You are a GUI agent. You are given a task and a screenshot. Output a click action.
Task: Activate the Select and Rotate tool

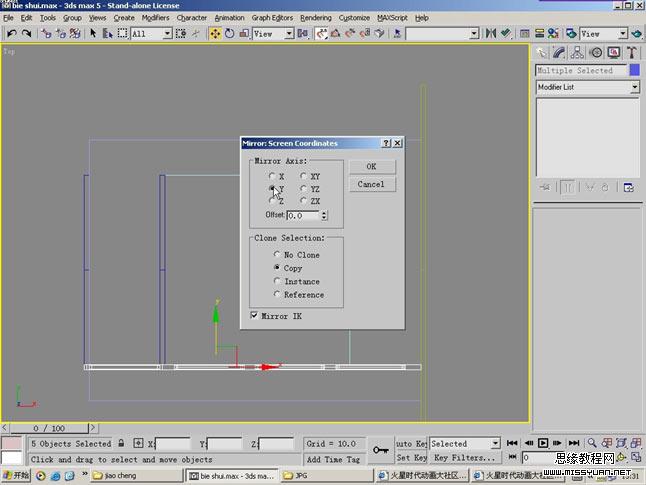click(229, 33)
